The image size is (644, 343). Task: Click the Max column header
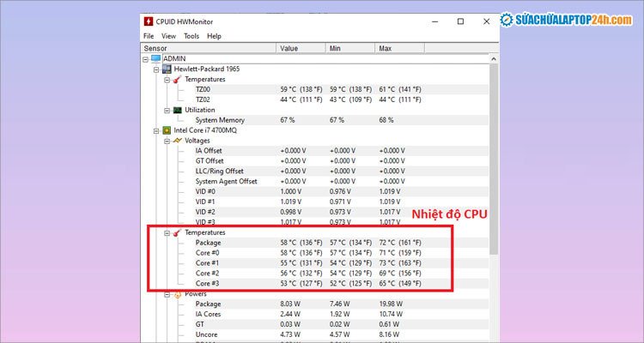click(x=399, y=48)
